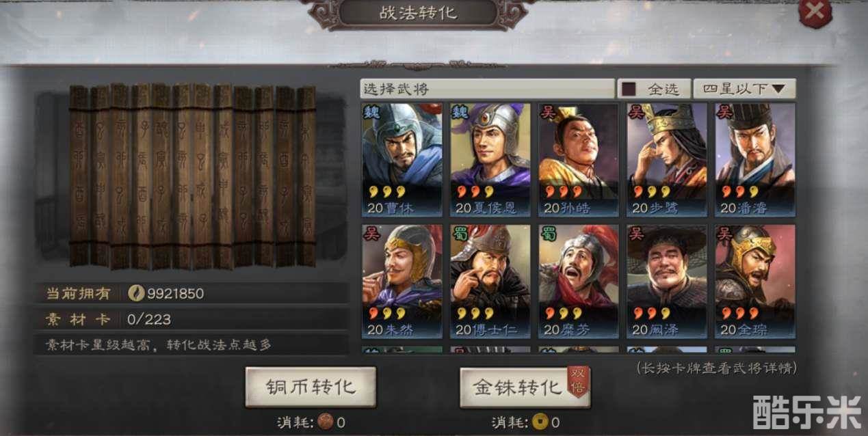Choose the 朱然 general portrait
Image resolution: width=868 pixels, height=436 pixels.
(402, 282)
